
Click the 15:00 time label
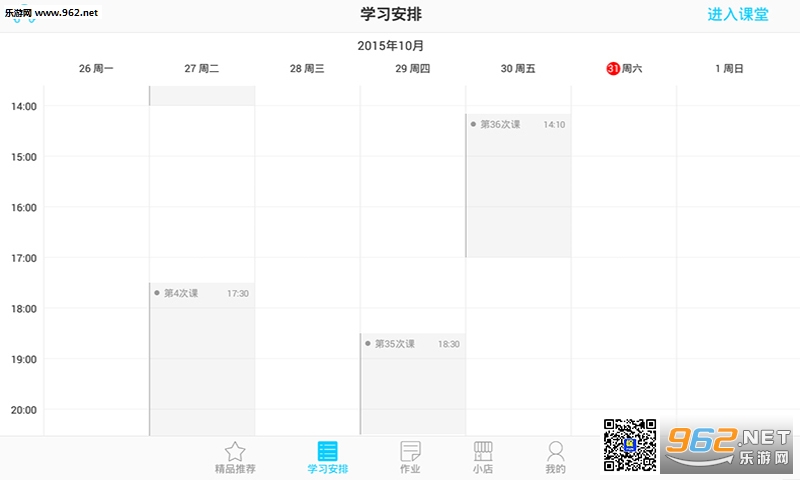point(24,157)
